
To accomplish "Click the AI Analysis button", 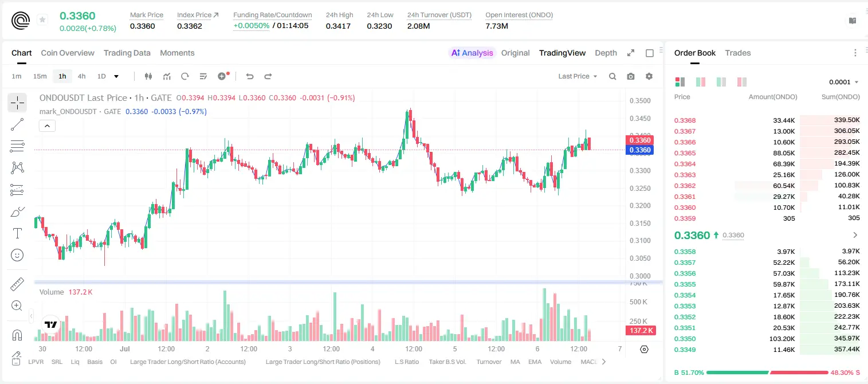I will [472, 53].
